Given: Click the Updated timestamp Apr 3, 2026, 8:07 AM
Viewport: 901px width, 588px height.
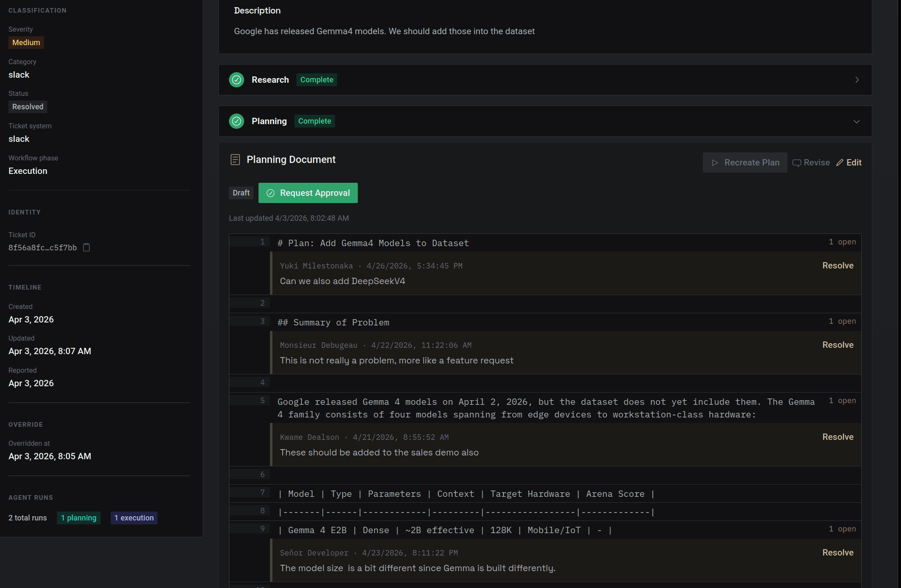Looking at the screenshot, I should (50, 351).
